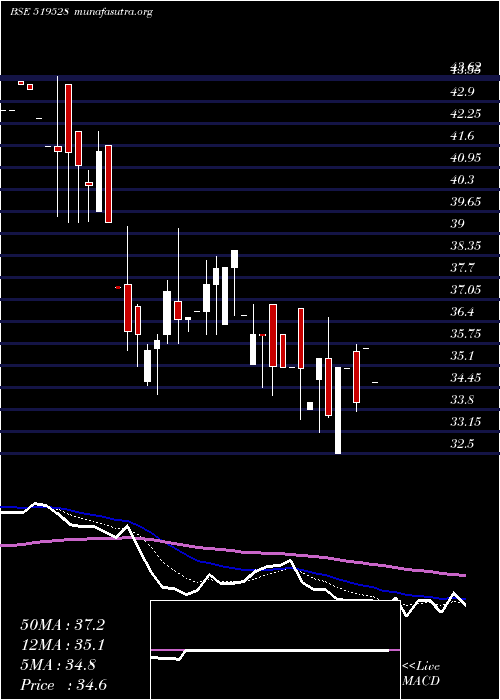Click the white candle topping near 38.35
Screen dimensions: 500x700
[x=234, y=259]
